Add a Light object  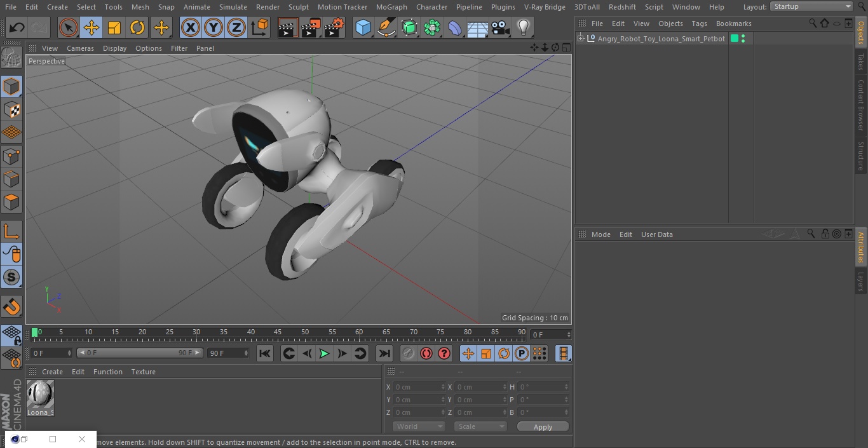point(523,27)
